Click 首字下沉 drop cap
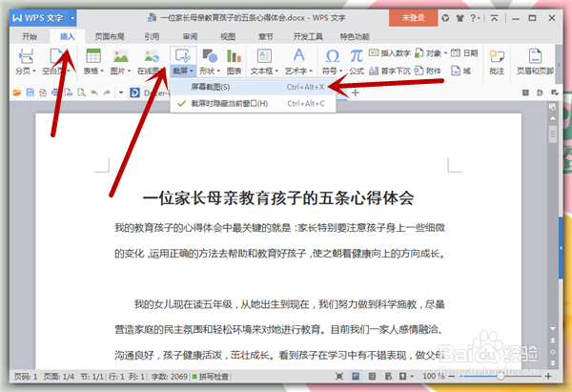This screenshot has height=392, width=572. pyautogui.click(x=390, y=71)
